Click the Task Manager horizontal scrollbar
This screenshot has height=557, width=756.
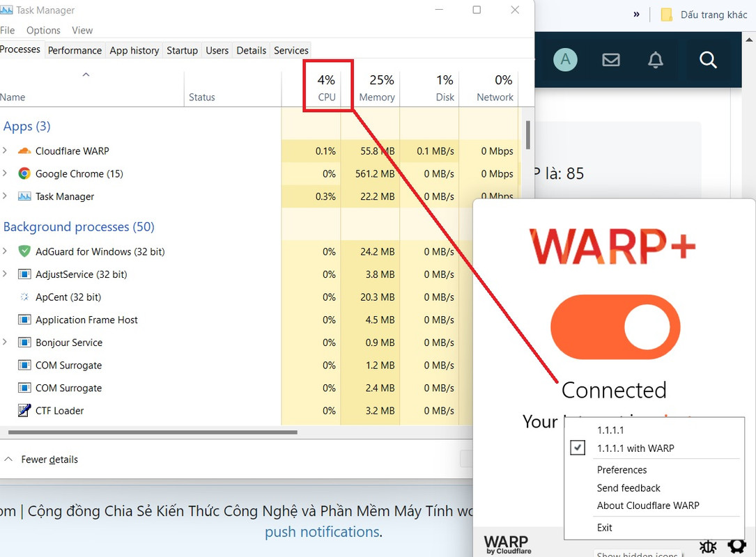click(x=153, y=432)
